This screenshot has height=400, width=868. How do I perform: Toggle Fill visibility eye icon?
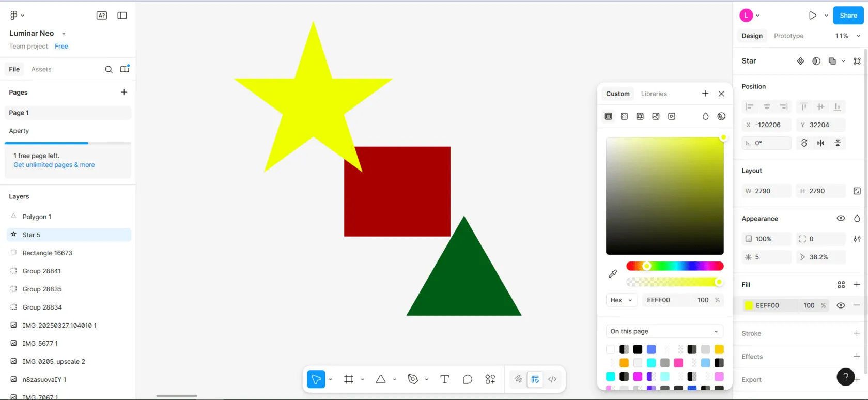841,305
